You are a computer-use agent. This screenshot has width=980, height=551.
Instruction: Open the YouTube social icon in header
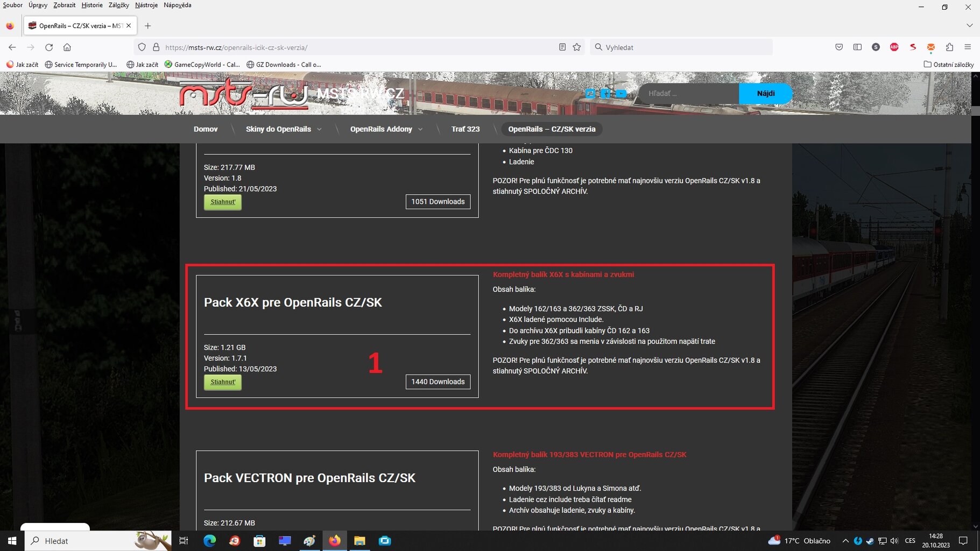coord(621,94)
